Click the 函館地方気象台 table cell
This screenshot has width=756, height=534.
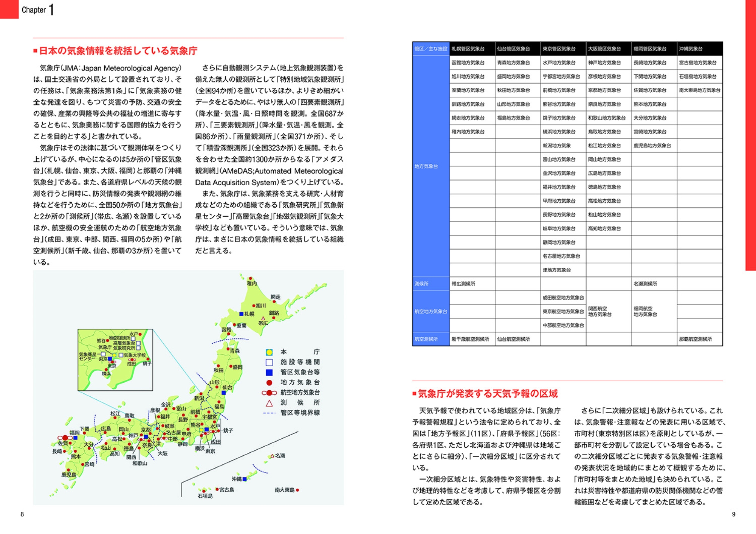(472, 63)
